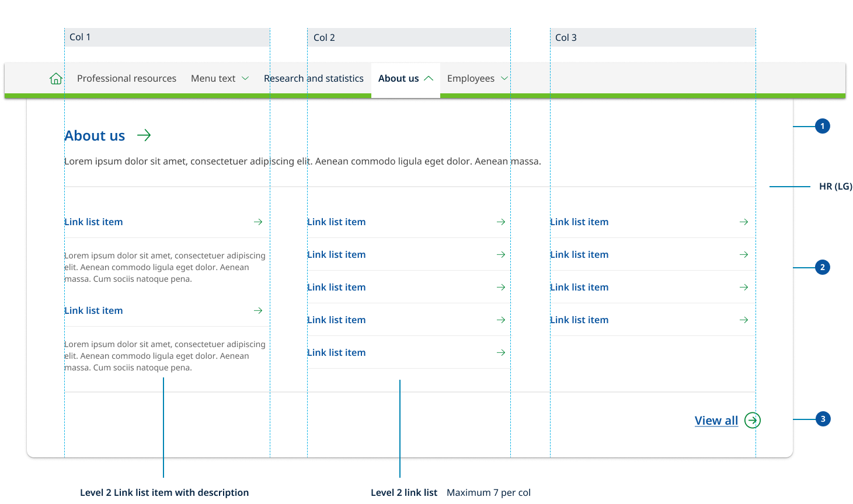Open fourth Link list item in column 3

579,320
